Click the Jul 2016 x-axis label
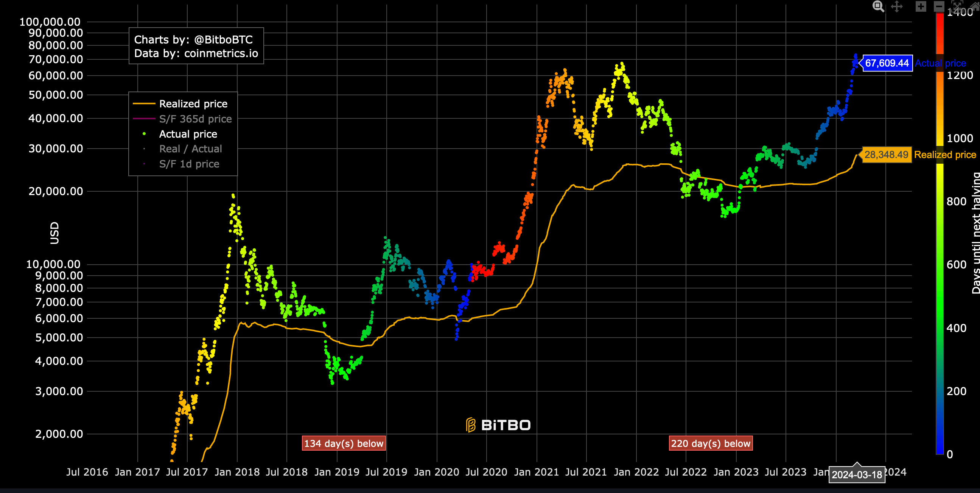Screen dimensions: 980x493 pos(87,472)
